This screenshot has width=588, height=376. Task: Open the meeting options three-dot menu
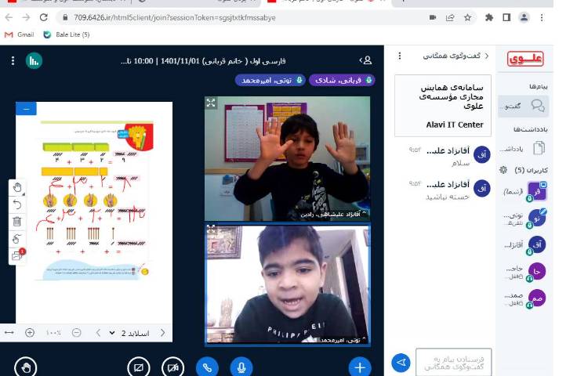click(13, 60)
